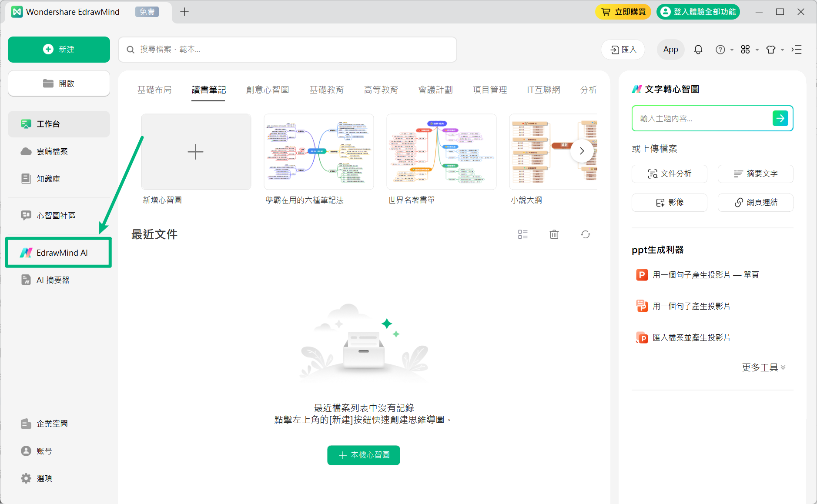Open 用一個句子產生投影片 tool
The image size is (817, 504).
[x=683, y=306]
